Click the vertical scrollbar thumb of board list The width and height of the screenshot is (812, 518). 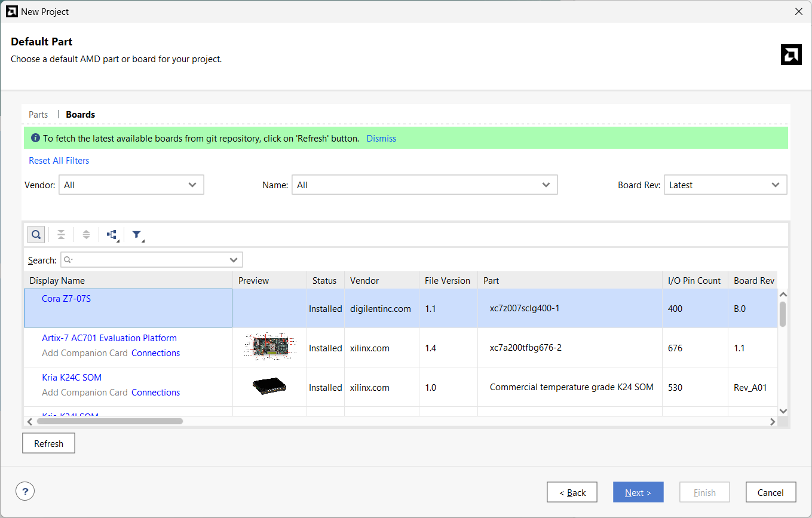pyautogui.click(x=783, y=314)
